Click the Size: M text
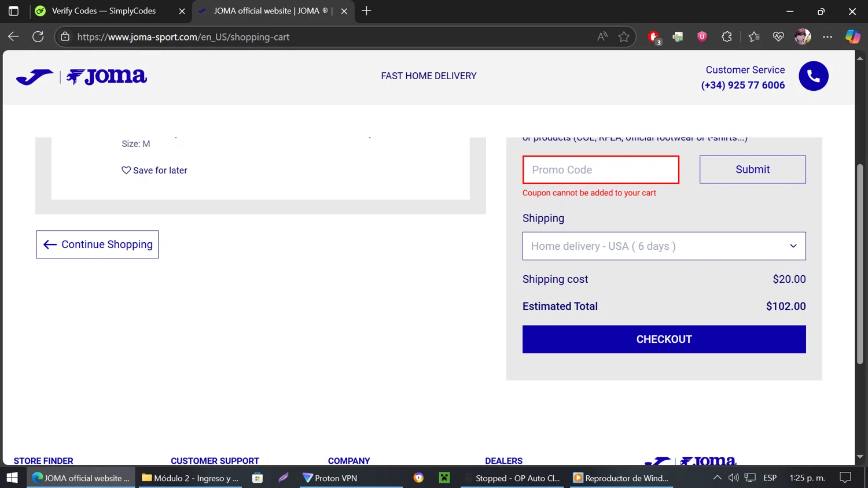The image size is (868, 488). click(136, 144)
